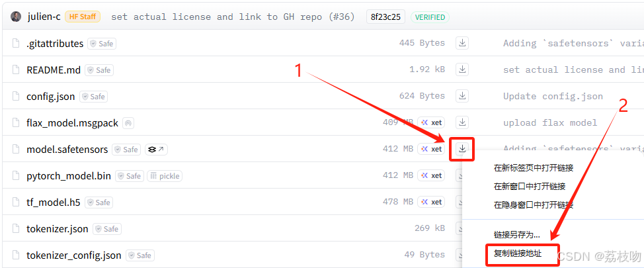Click the file icon next to README.md
The image size is (644, 268).
(16, 70)
